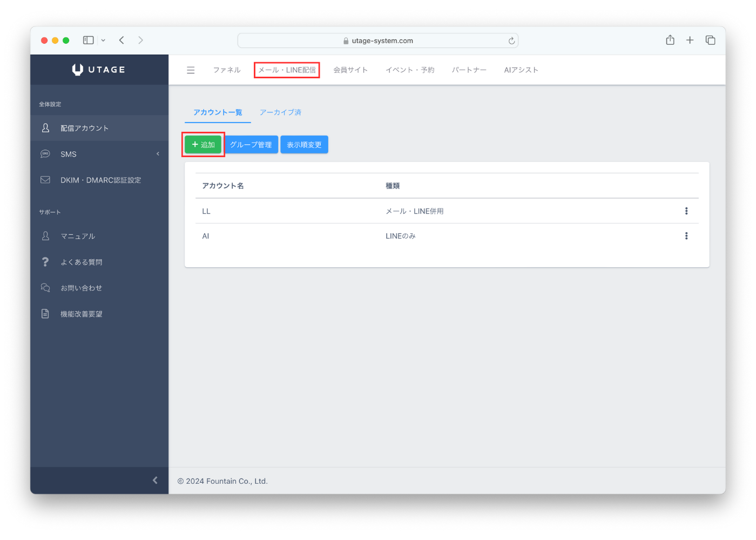Open the メール・LINE配信 top menu
756x540 pixels.
[287, 70]
